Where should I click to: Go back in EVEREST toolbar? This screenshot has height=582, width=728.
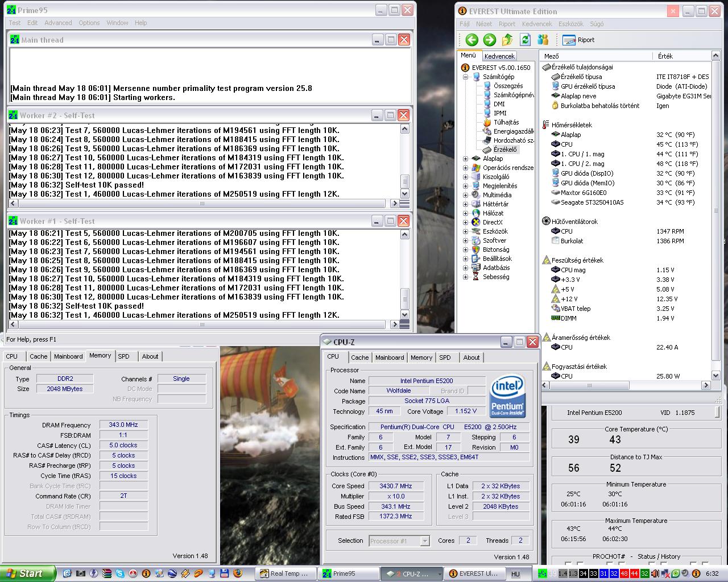click(x=471, y=40)
